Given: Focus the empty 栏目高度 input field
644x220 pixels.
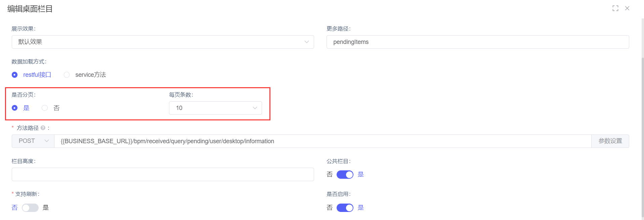Looking at the screenshot, I should coord(163,174).
